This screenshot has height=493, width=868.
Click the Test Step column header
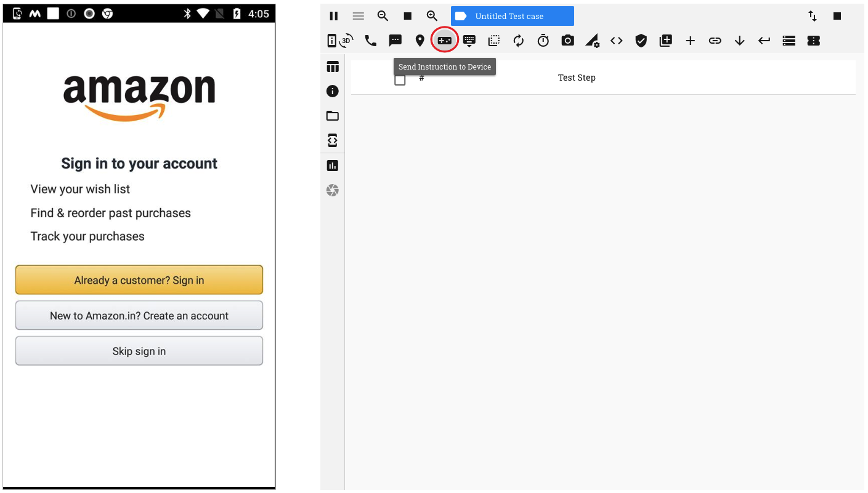[x=577, y=78]
